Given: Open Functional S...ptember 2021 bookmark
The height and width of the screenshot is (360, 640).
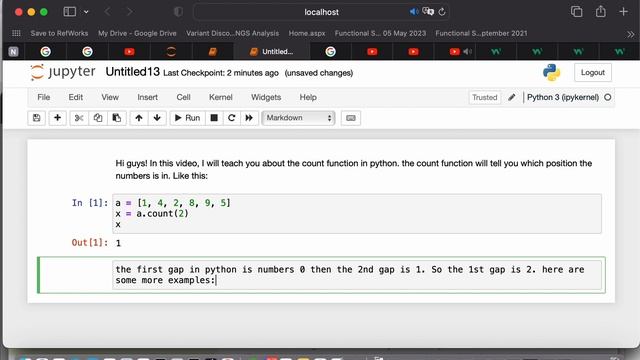Looking at the screenshot, I should 481,33.
